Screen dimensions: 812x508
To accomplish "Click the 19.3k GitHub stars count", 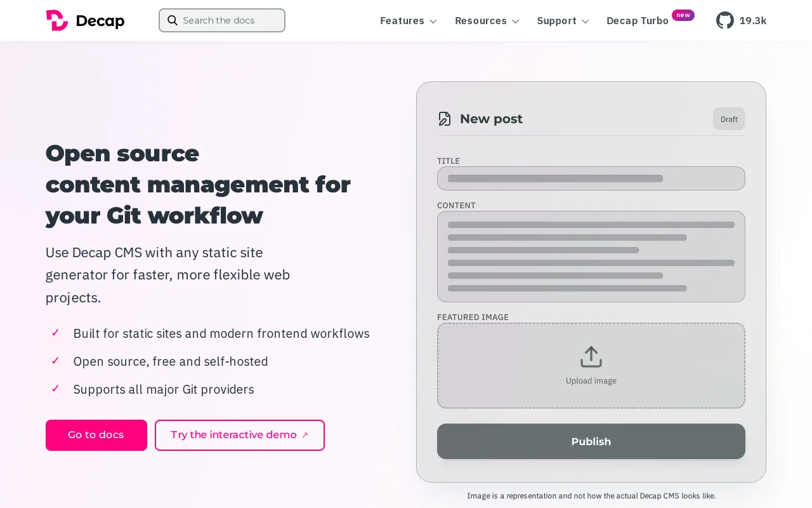I will coord(753,21).
